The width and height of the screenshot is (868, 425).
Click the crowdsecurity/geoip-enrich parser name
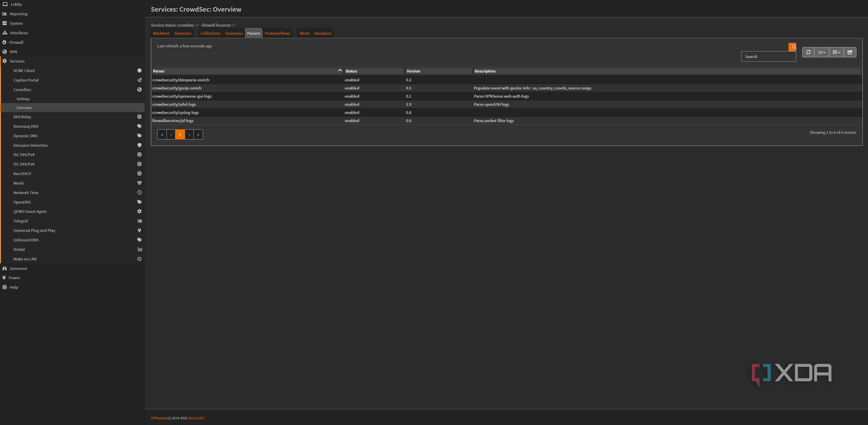point(177,88)
